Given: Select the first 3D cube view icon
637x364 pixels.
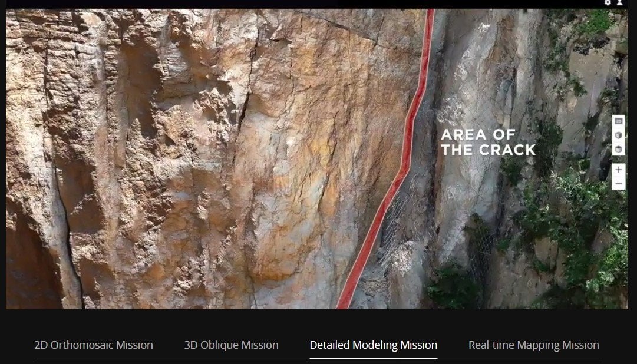Looking at the screenshot, I should point(618,135).
